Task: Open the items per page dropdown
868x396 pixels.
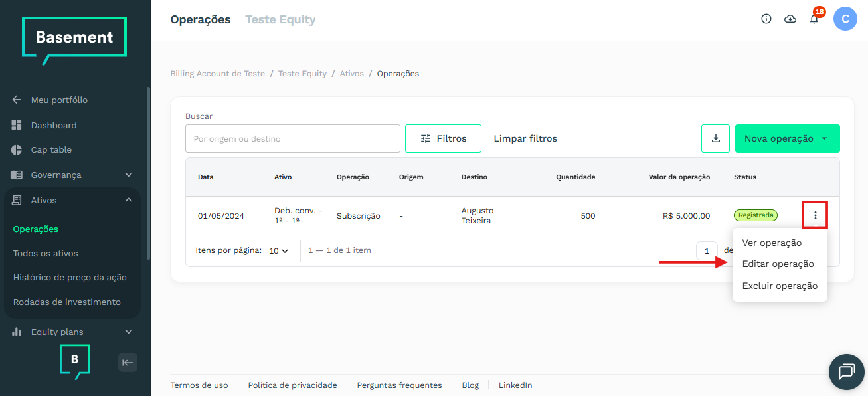Action: click(x=278, y=251)
